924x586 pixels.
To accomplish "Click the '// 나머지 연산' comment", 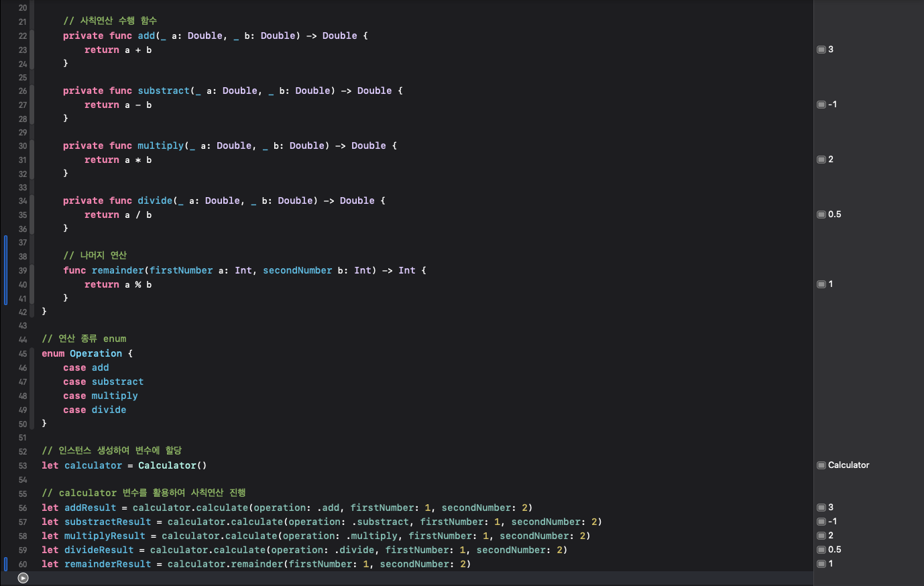I will click(x=95, y=255).
